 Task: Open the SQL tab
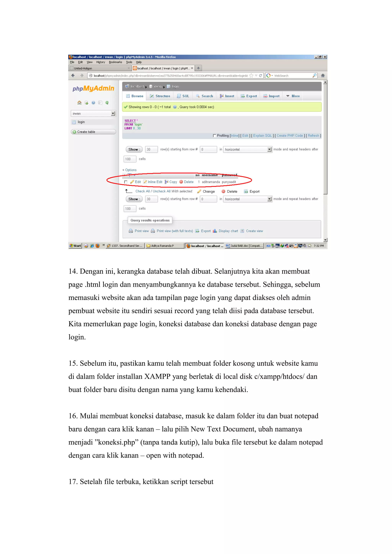point(183,96)
